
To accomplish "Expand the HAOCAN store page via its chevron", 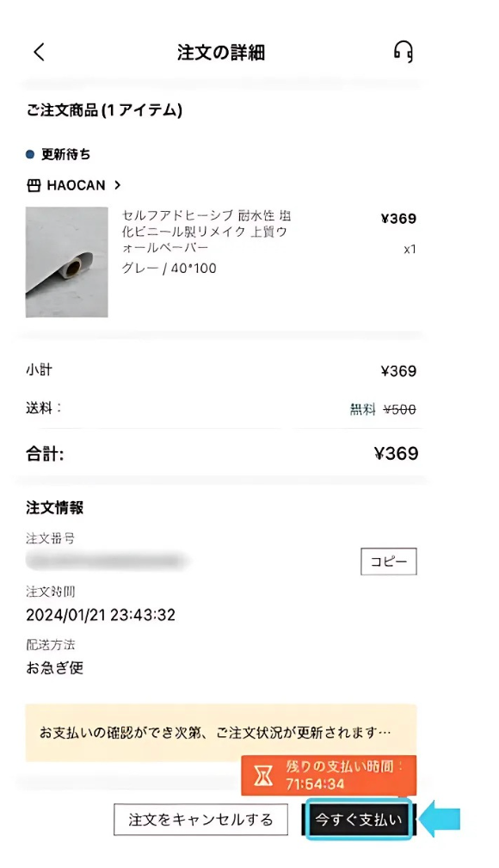I will (x=119, y=184).
